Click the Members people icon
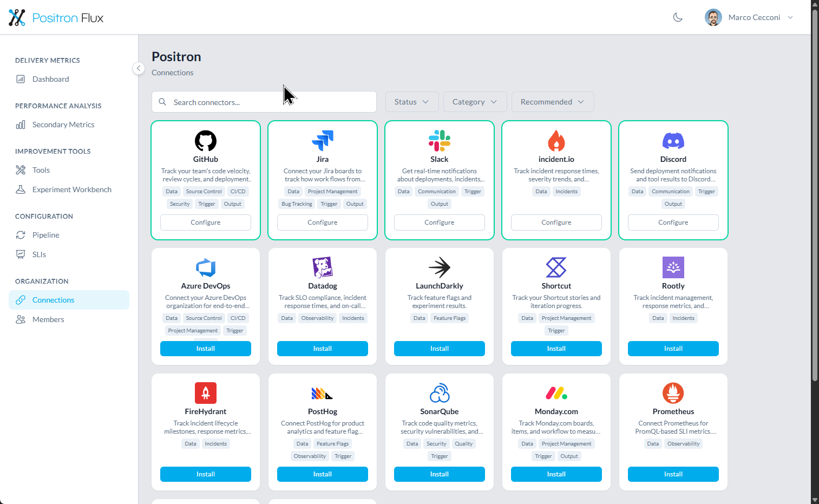This screenshot has width=819, height=504. click(x=21, y=319)
